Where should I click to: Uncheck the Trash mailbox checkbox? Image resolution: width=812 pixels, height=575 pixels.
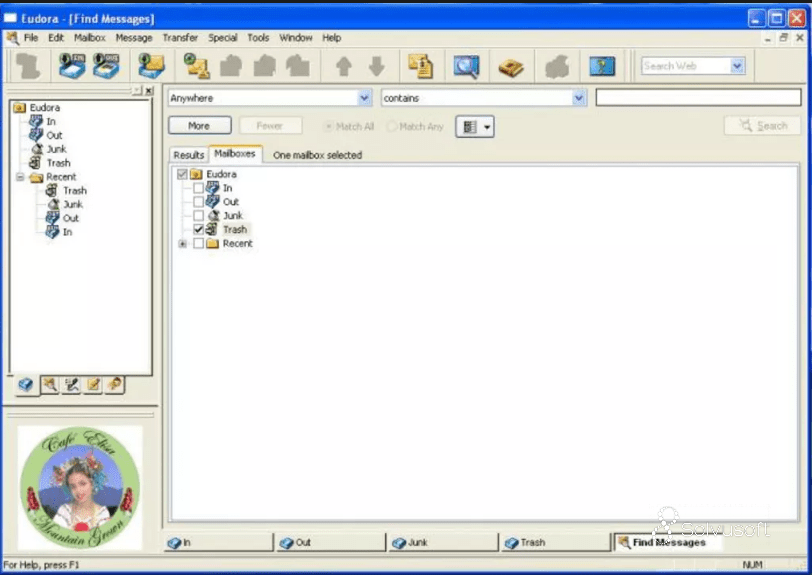(198, 229)
